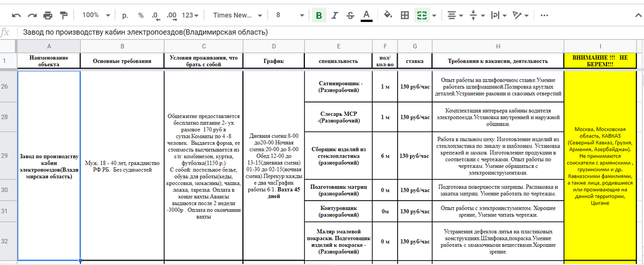Open the horizontal align dropdown
The width and height of the screenshot is (644, 265).
(x=456, y=15)
